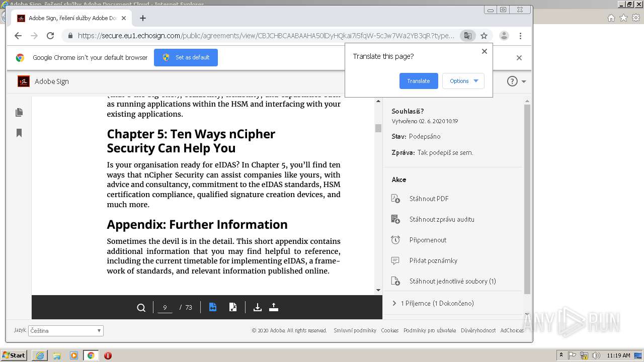
Task: Open Cookies footer link
Action: click(x=389, y=330)
